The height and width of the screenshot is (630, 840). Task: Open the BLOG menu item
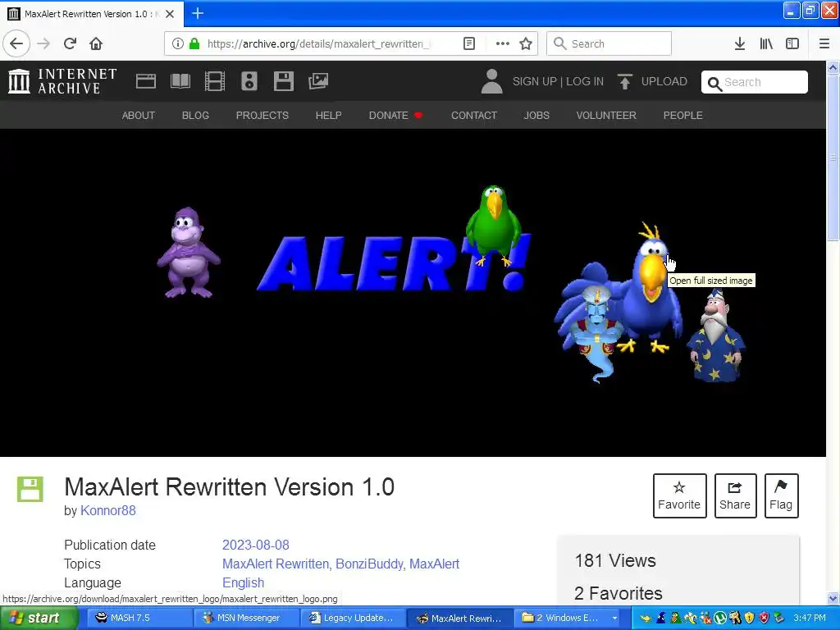[195, 115]
